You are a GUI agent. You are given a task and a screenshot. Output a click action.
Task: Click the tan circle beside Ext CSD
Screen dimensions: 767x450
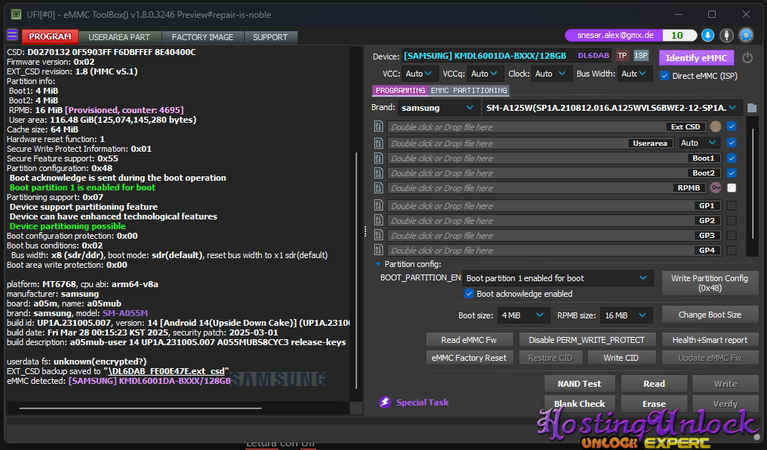pyautogui.click(x=715, y=127)
